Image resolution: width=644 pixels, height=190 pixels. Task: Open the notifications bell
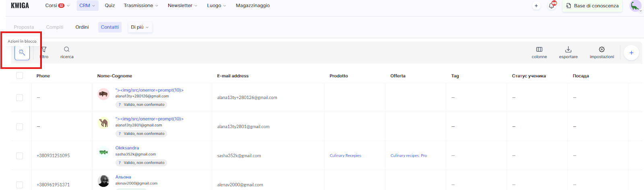551,6
